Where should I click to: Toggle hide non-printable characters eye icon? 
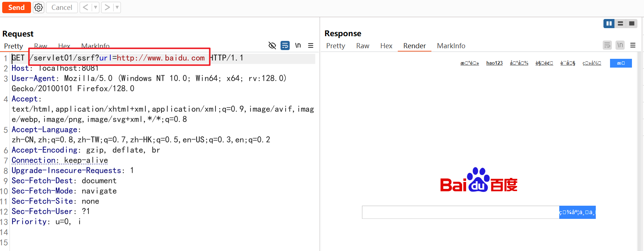272,45
